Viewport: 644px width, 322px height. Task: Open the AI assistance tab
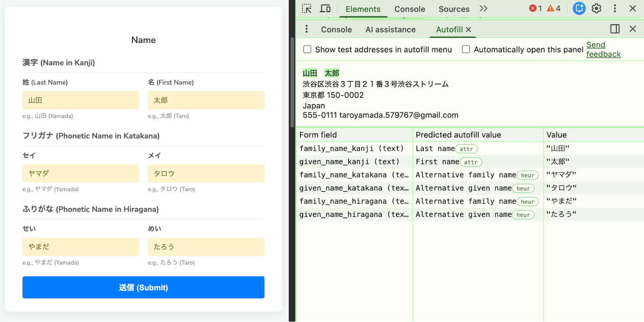(x=391, y=29)
